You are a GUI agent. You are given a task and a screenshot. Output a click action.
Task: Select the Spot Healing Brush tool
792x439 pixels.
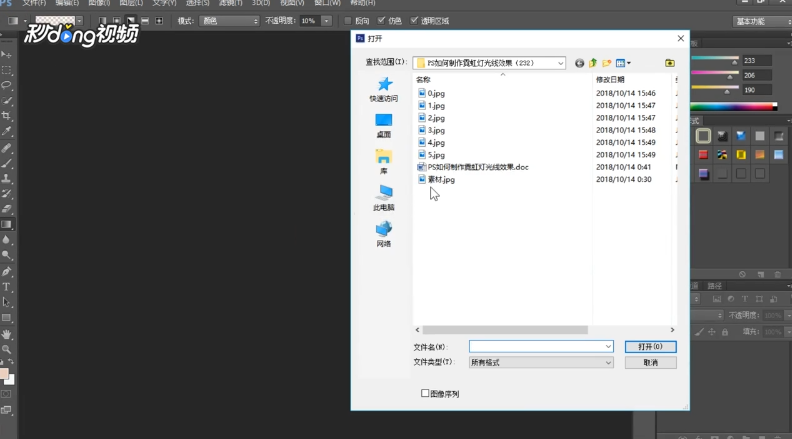point(7,148)
